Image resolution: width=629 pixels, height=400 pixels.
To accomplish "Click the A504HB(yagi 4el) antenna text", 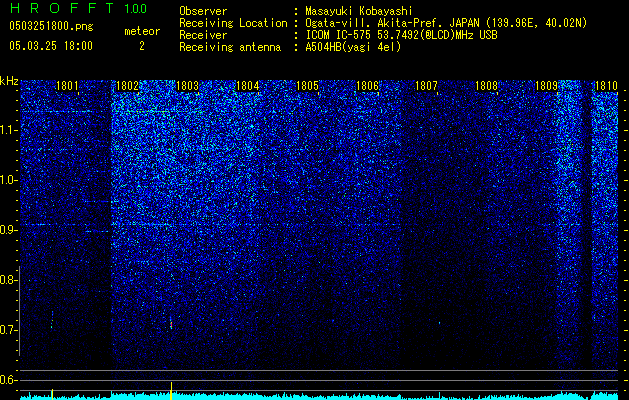I will [353, 47].
